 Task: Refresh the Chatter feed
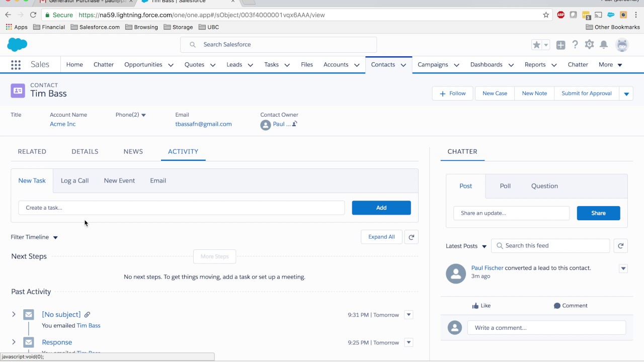[620, 246]
